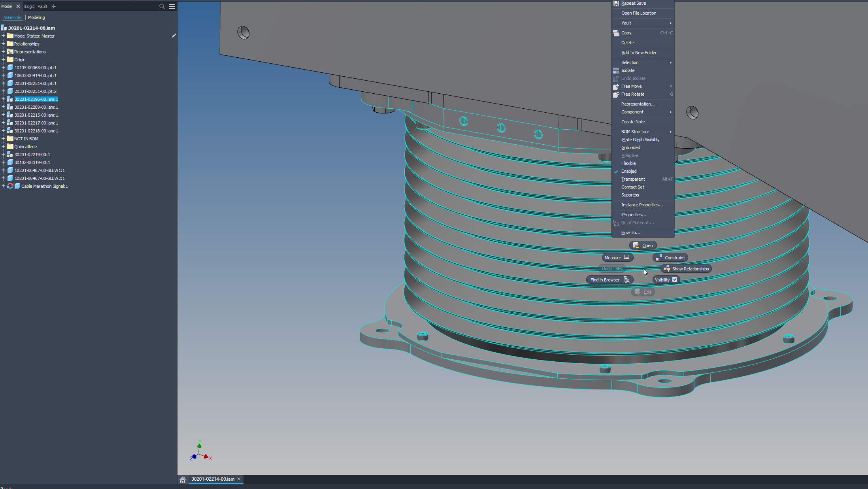Click the Free Rotate icon
The height and width of the screenshot is (489, 868).
[x=616, y=94]
